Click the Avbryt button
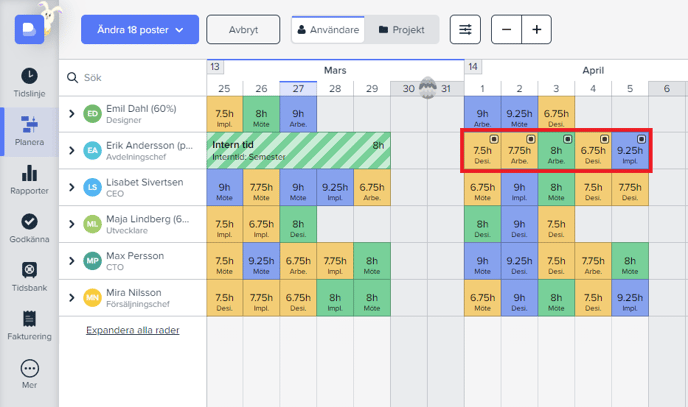The image size is (688, 407). coord(243,30)
